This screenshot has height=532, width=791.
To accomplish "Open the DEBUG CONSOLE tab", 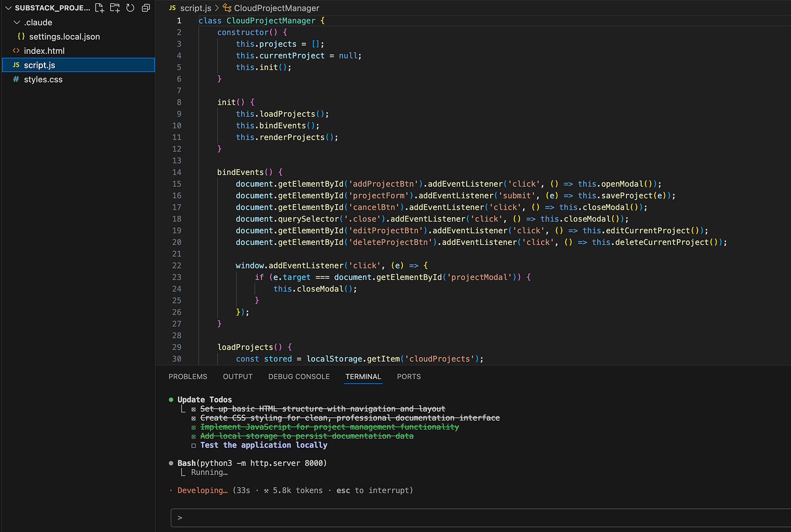I will tap(299, 376).
